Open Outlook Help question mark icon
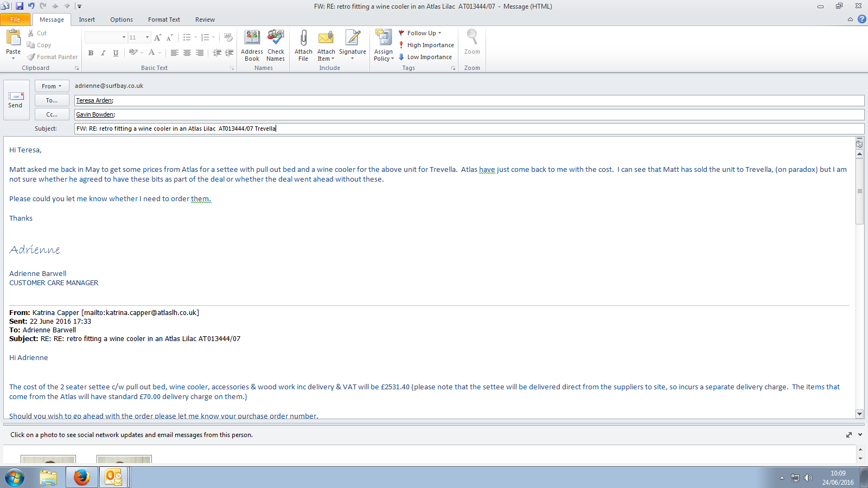Screen dimensions: 868x488 [x=861, y=19]
